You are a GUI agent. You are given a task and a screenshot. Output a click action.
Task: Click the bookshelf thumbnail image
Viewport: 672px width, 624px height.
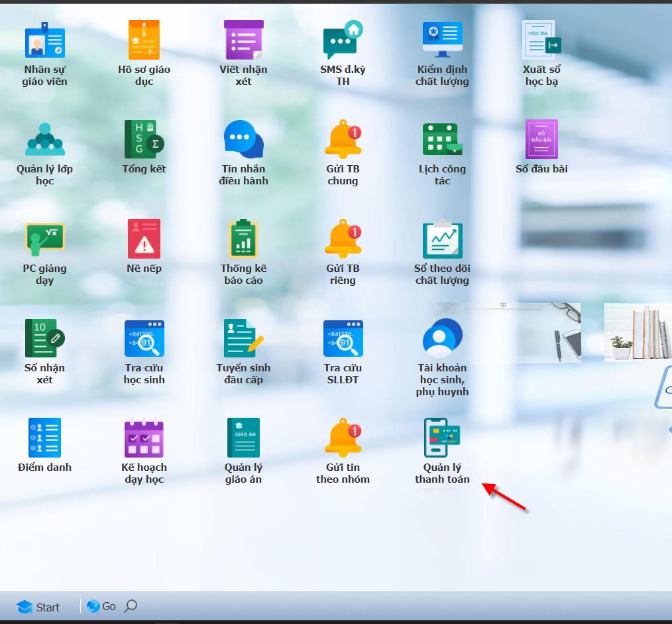point(638,332)
